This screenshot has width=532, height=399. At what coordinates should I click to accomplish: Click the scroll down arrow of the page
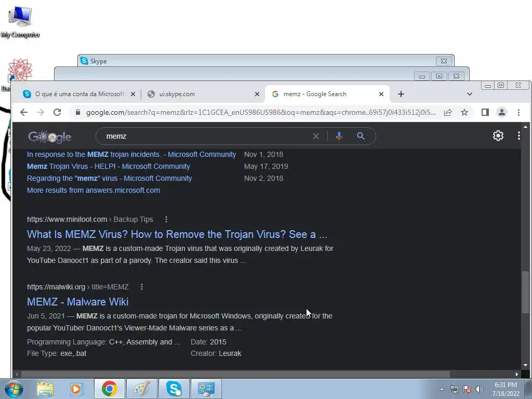click(525, 365)
